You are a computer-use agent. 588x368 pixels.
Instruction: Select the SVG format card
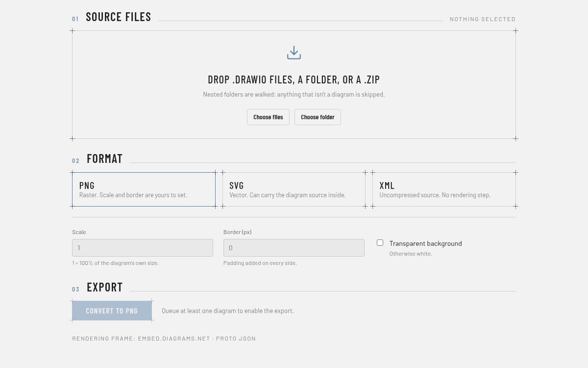pyautogui.click(x=294, y=189)
